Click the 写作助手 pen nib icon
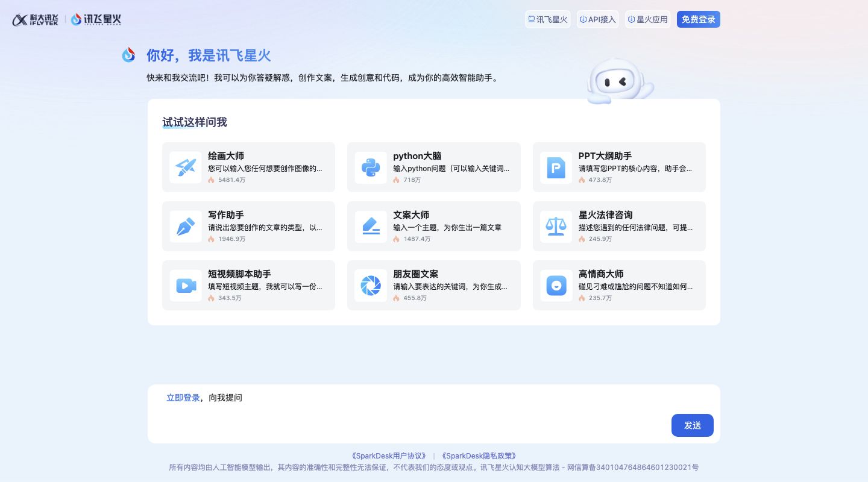Screen dimensions: 868x482 click(186, 227)
